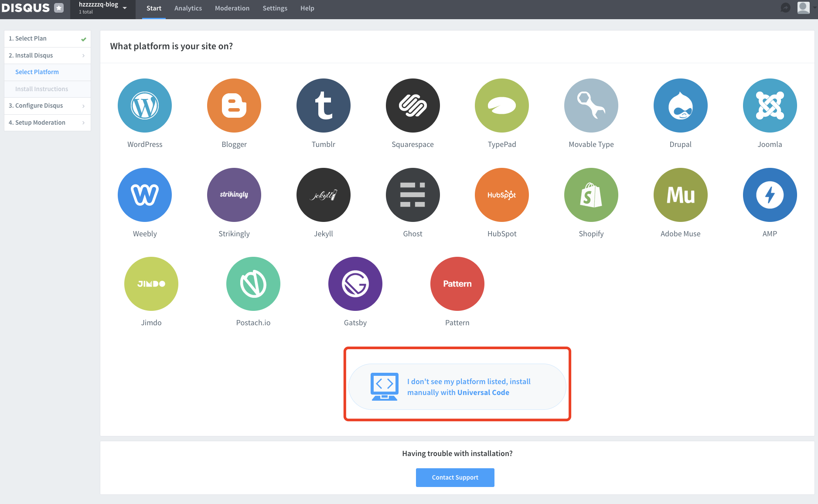The width and height of the screenshot is (818, 504).
Task: Open the Analytics tab
Action: pyautogui.click(x=188, y=8)
